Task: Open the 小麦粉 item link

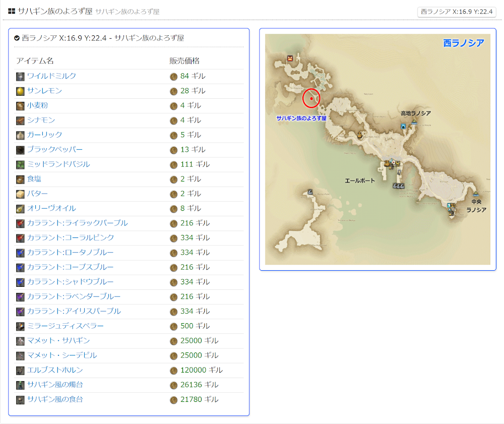Action: pos(37,105)
